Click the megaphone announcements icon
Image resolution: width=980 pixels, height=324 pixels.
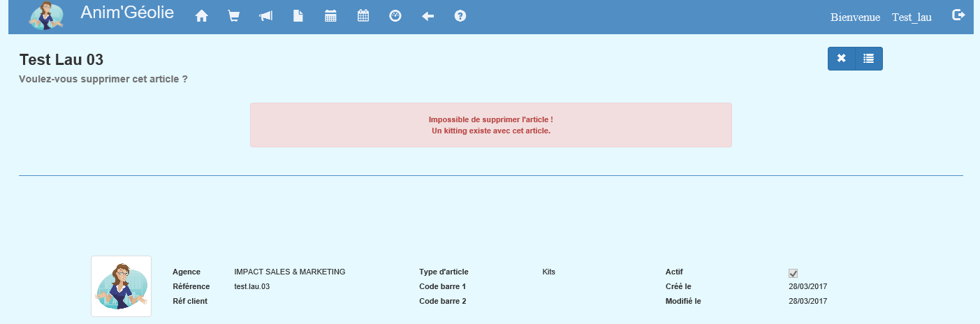click(x=266, y=16)
